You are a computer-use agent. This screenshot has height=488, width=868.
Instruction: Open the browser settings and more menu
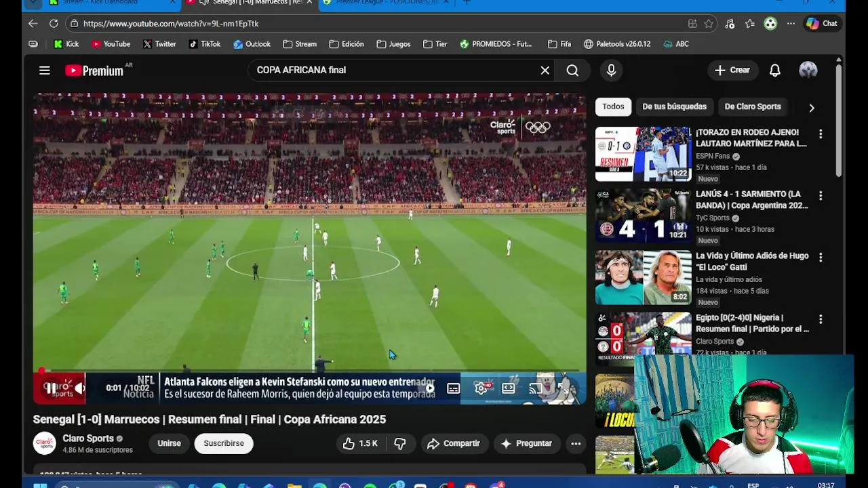click(791, 24)
